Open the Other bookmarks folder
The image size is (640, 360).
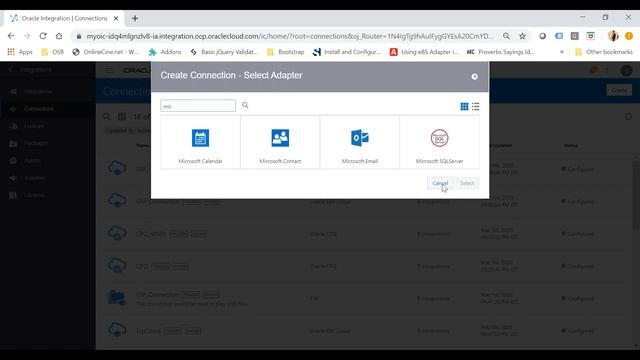[604, 52]
